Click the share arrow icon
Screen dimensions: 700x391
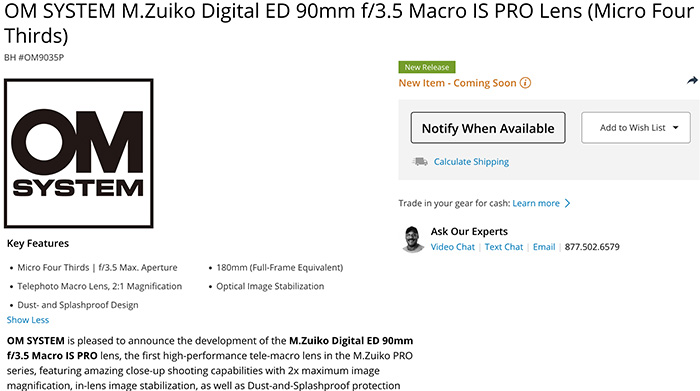pyautogui.click(x=692, y=81)
